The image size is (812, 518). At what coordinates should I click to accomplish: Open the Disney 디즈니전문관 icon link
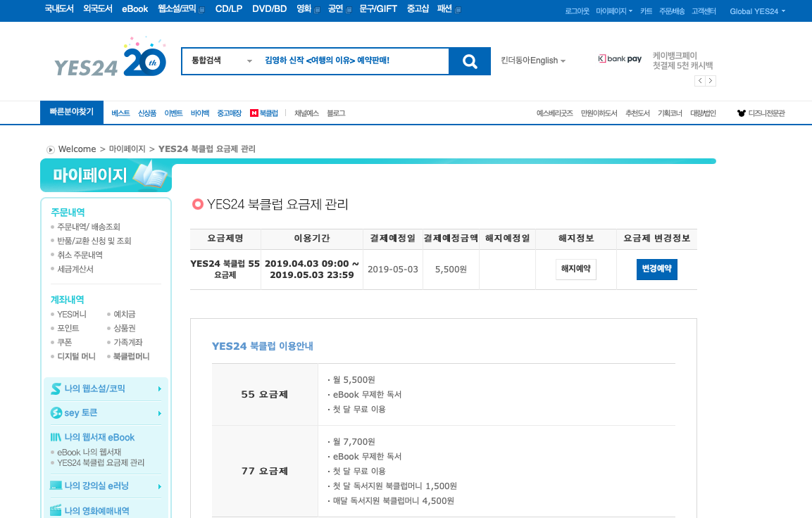coord(761,113)
